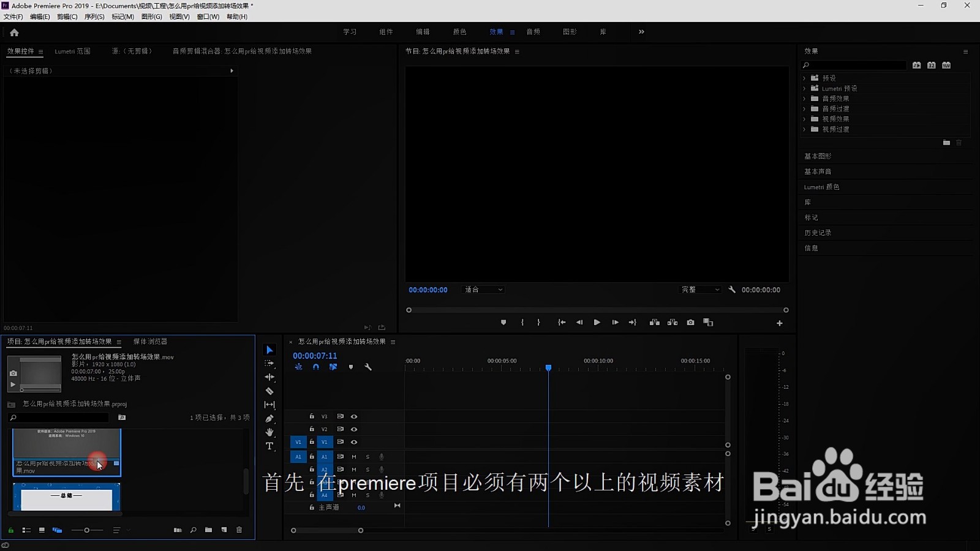Select the Type tool
The width and height of the screenshot is (980, 551).
269,446
